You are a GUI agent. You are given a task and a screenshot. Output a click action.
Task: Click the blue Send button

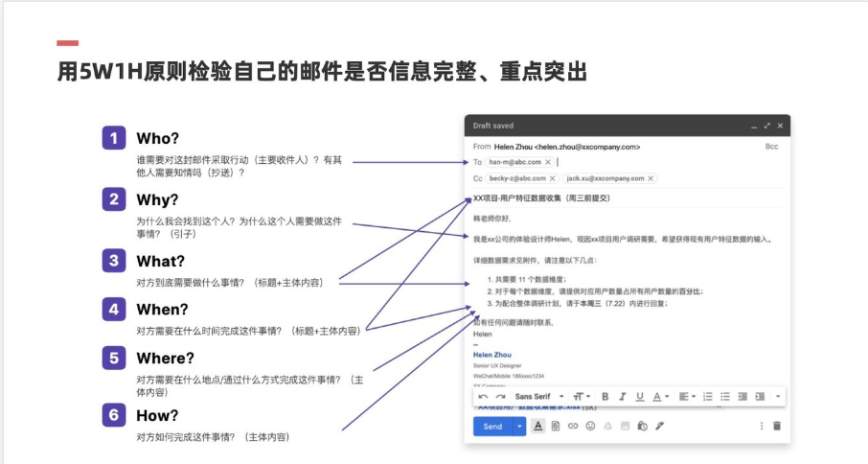pyautogui.click(x=492, y=426)
